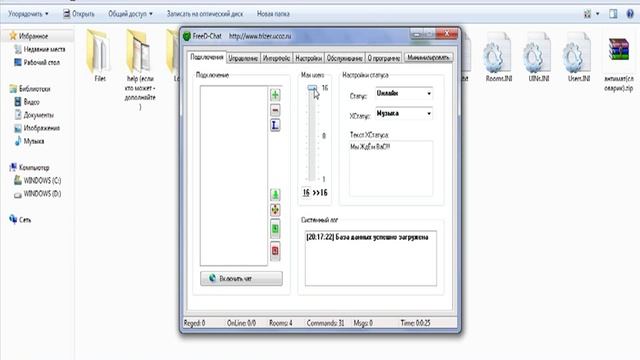Add a connection with the green plus button
The height and width of the screenshot is (360, 640).
tap(275, 95)
